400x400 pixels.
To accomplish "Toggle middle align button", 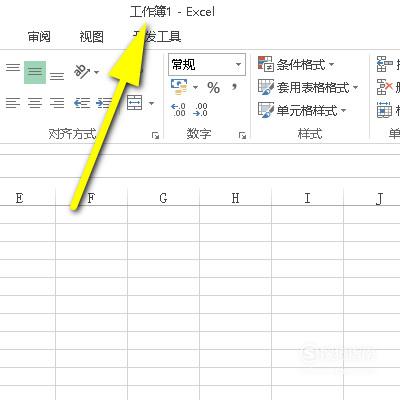I will 35,72.
